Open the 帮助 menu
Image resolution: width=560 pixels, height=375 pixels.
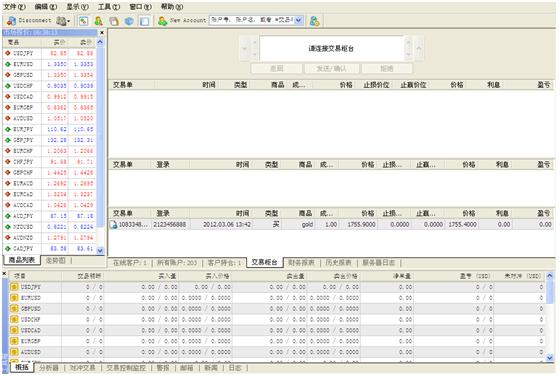click(172, 7)
